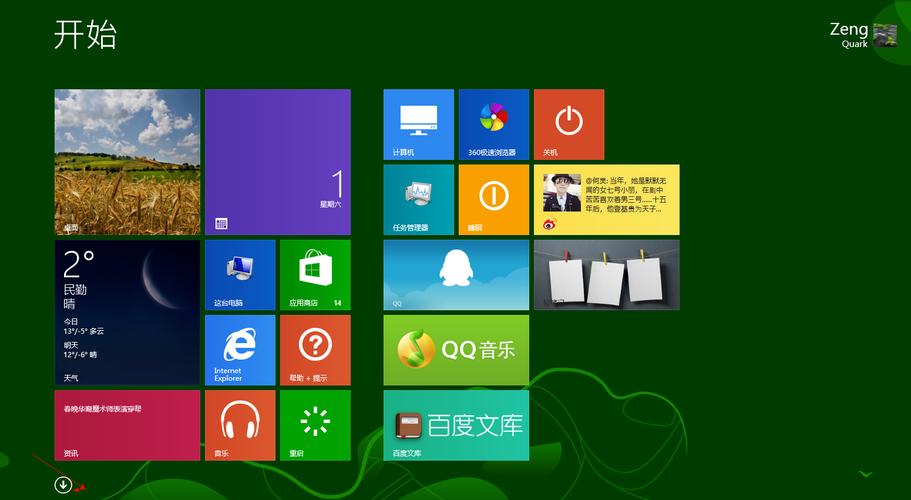
Task: Open the yellow Weibo live tile
Action: point(607,200)
